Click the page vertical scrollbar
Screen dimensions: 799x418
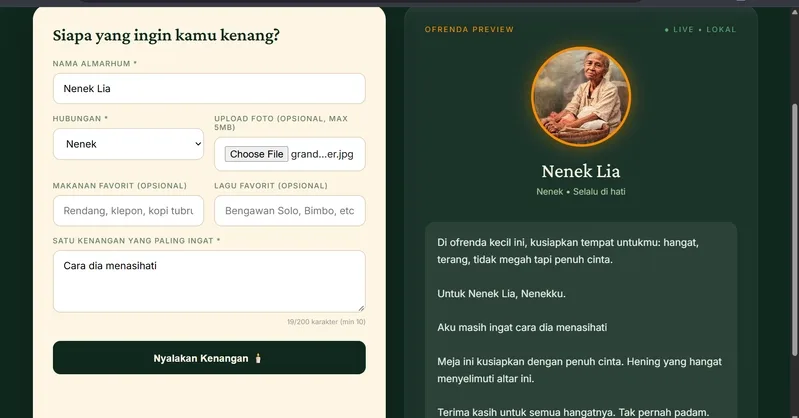794,229
